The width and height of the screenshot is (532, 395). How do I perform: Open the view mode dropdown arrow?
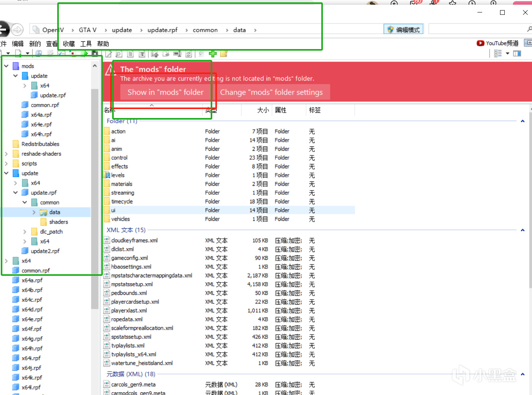(507, 53)
